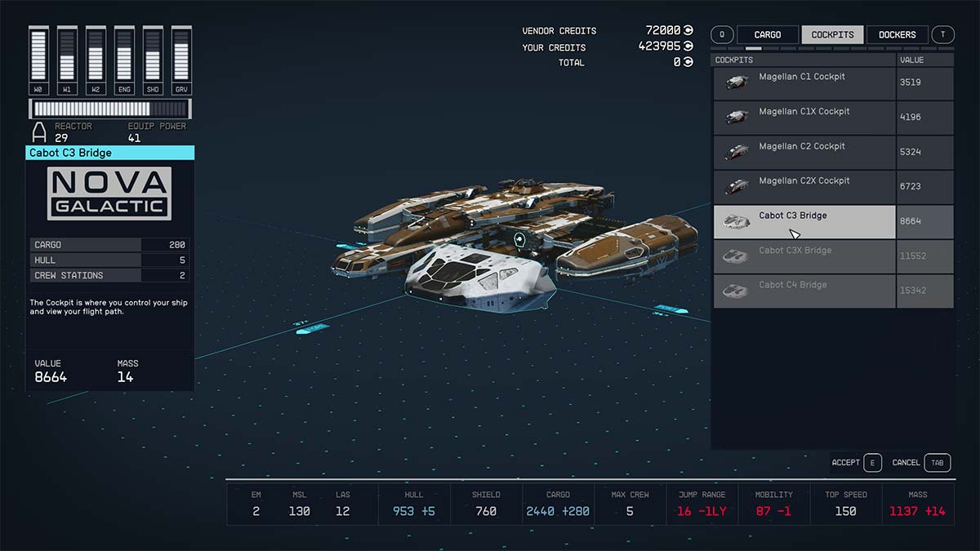
Task: Select the Magellan C2 Cockpit thumbnail icon
Action: tap(739, 151)
